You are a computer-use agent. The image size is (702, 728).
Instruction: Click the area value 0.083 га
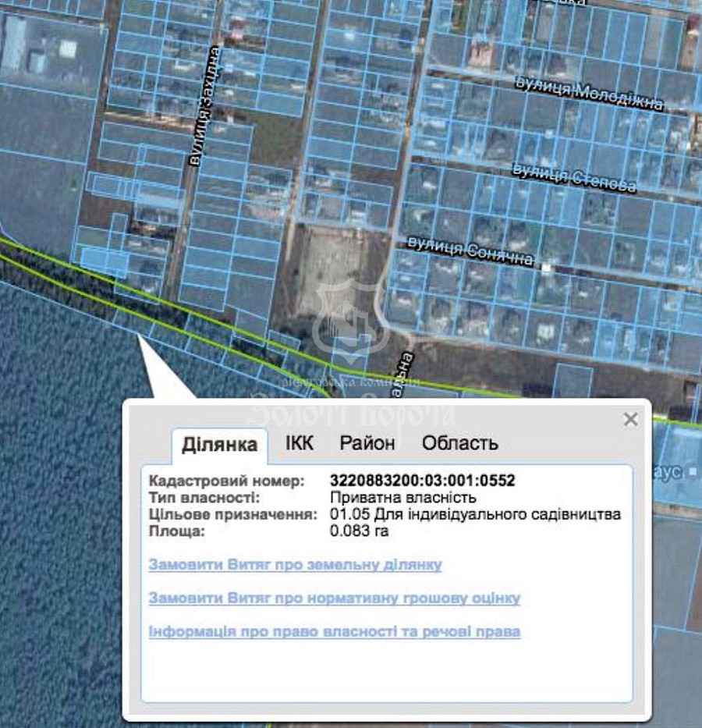point(359,531)
